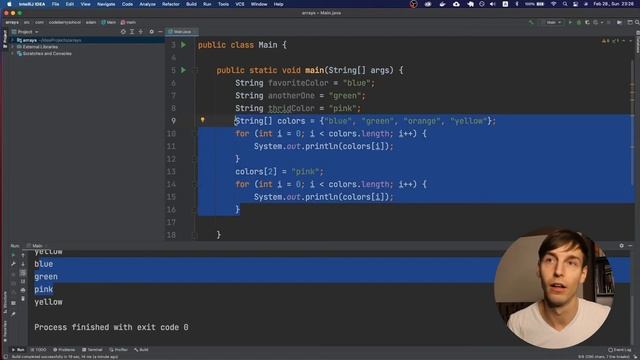Open the Terminal tool window
The image size is (640, 360).
(x=92, y=350)
